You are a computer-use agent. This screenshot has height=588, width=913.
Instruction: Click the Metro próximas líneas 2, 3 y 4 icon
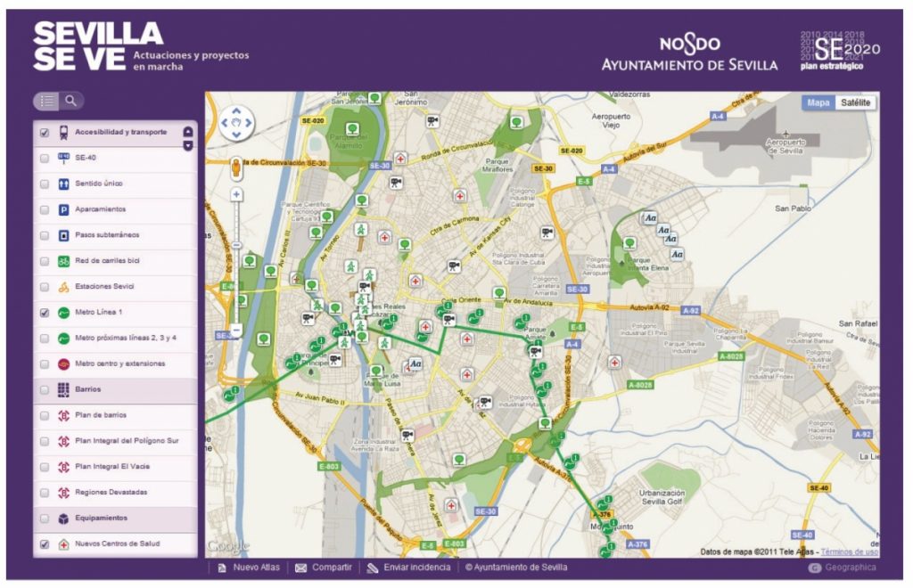(x=63, y=339)
